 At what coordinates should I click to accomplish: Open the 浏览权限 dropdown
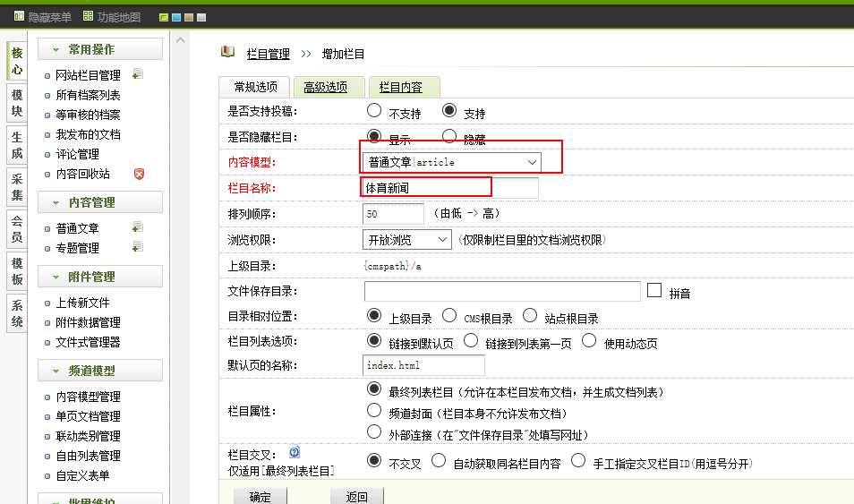point(407,240)
